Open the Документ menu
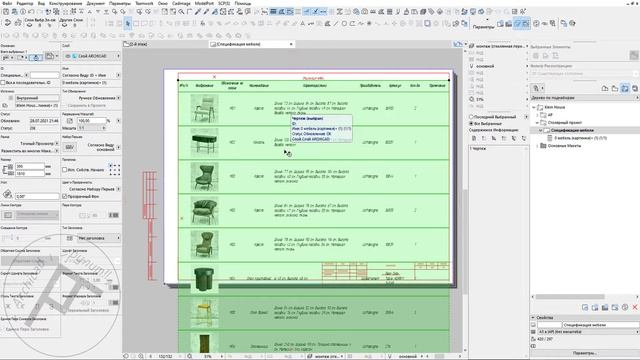The width and height of the screenshot is (640, 360). tap(96, 3)
